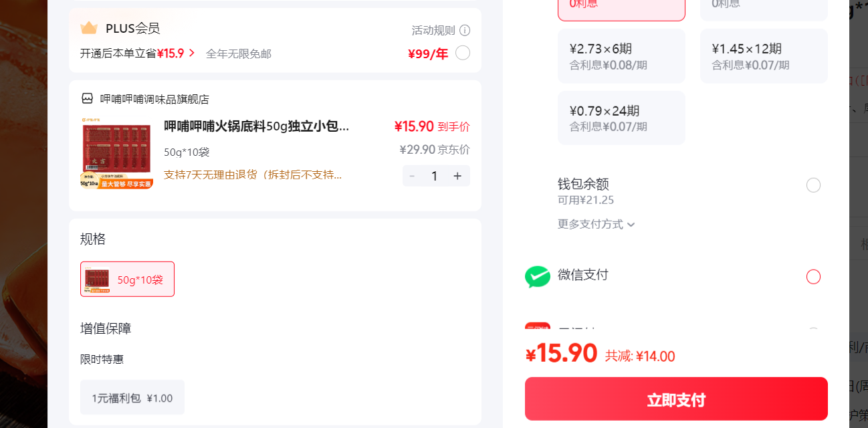Click the WeChat Pay logo icon
This screenshot has height=428, width=868.
(538, 276)
